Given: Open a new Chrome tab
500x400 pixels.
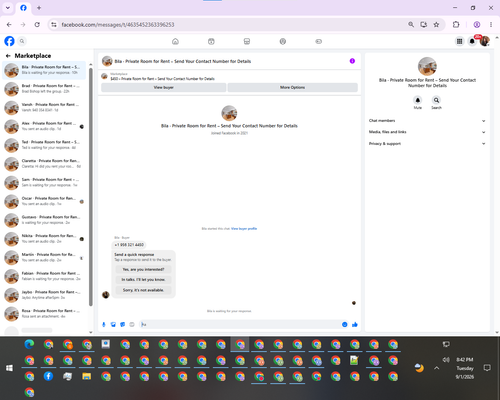Looking at the screenshot, I should click(x=39, y=8).
